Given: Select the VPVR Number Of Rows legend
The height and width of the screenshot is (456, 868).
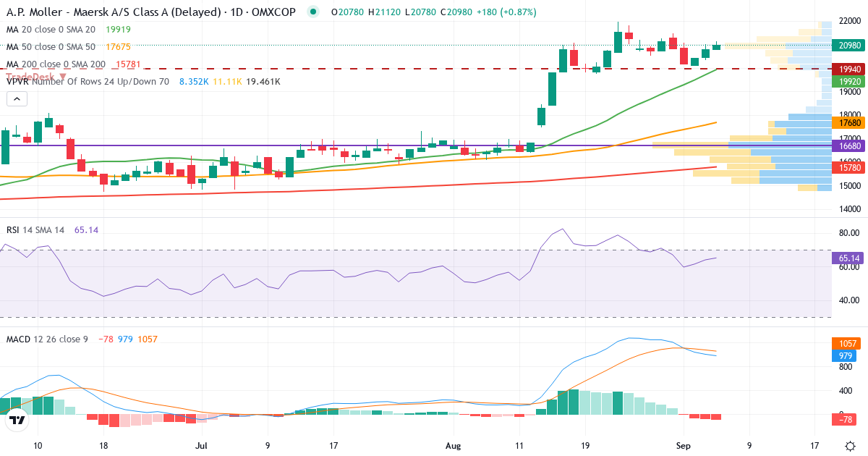Looking at the screenshot, I should (88, 82).
